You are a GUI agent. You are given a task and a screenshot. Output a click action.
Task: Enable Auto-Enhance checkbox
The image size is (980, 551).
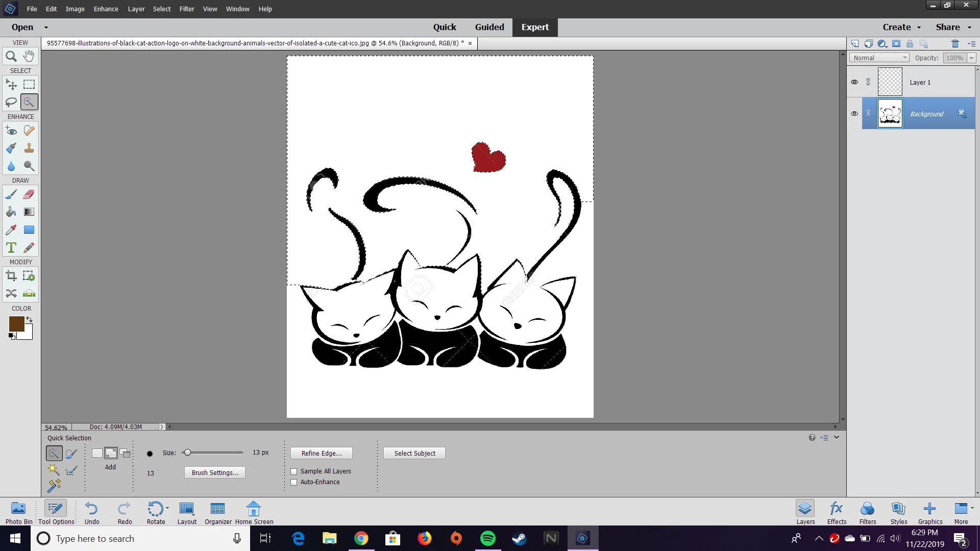(x=294, y=482)
